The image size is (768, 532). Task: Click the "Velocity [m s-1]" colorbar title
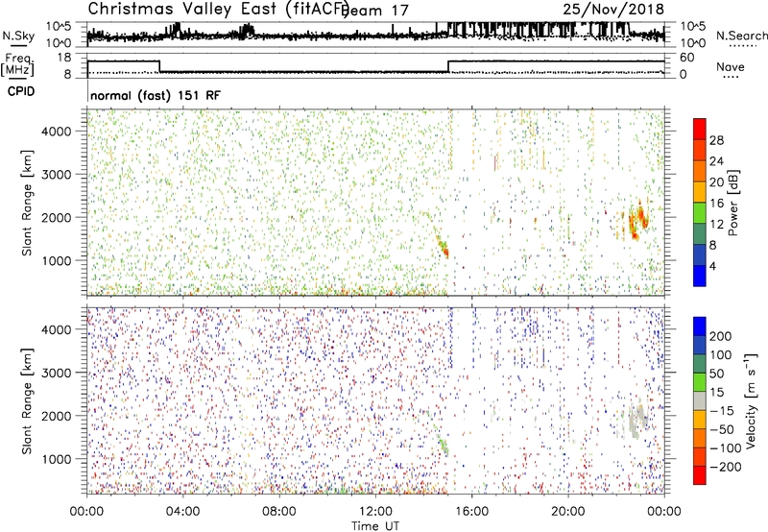(751, 401)
